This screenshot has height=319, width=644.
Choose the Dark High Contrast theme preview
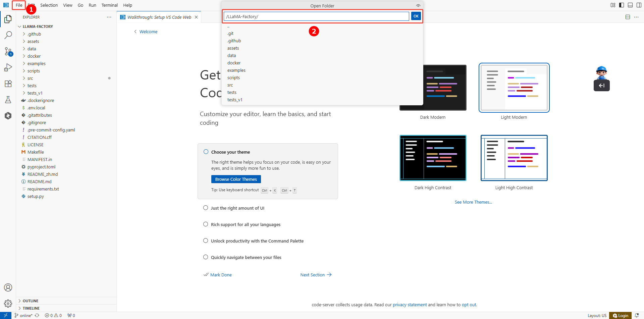pos(433,158)
